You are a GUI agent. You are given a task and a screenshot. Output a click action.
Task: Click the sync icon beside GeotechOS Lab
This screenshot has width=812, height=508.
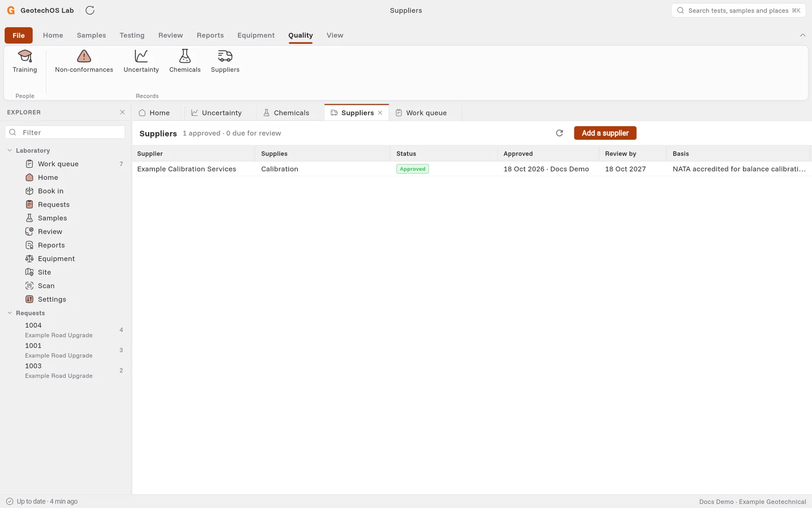(x=90, y=10)
